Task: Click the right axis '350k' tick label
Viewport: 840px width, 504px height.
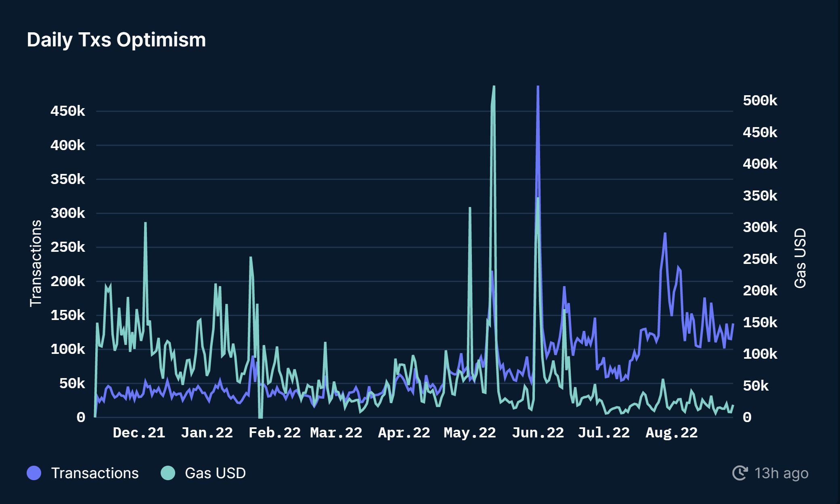Action: click(760, 196)
